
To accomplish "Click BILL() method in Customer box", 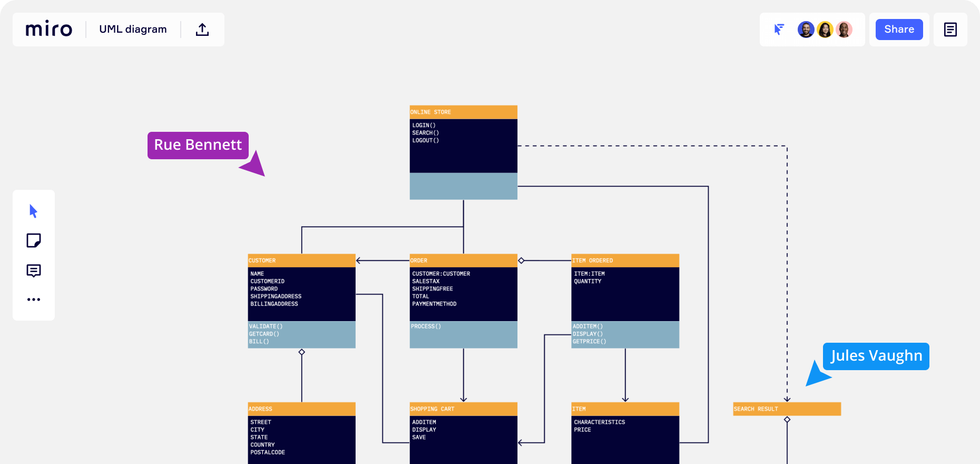I will click(x=259, y=342).
